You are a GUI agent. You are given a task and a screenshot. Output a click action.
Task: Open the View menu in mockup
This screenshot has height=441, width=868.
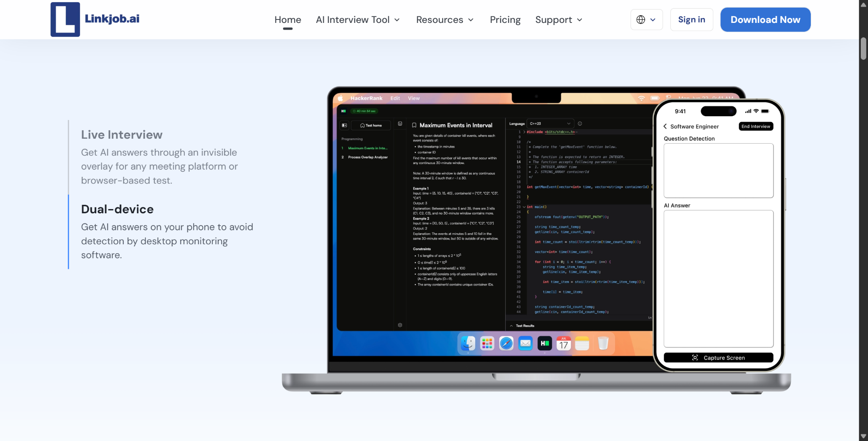[x=414, y=98]
